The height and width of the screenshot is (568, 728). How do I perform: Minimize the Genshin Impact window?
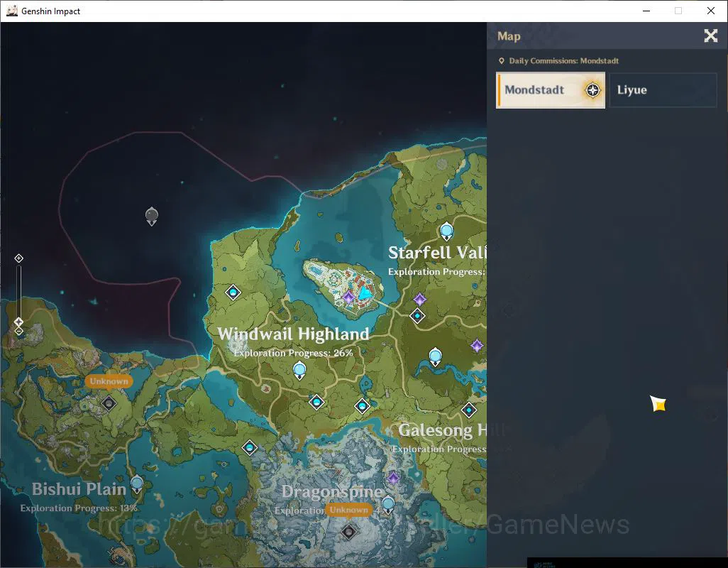tap(646, 11)
